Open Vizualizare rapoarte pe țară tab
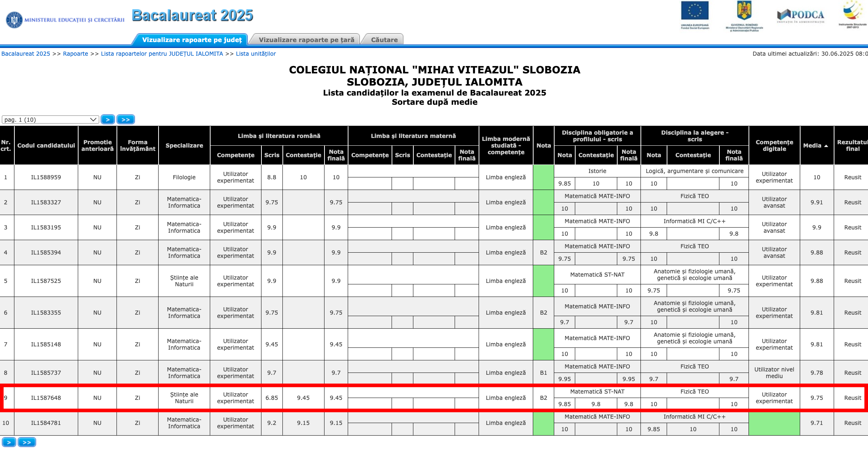868x450 pixels. coord(306,39)
